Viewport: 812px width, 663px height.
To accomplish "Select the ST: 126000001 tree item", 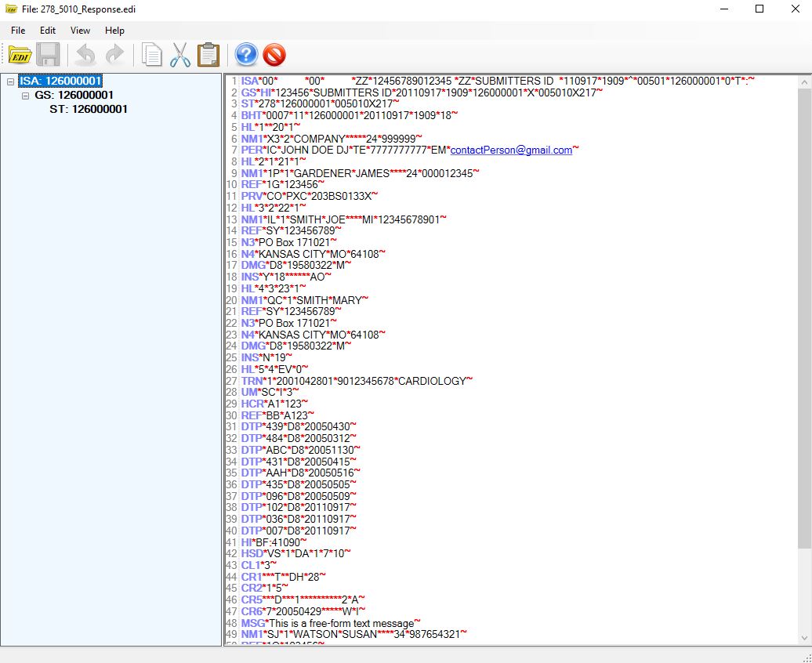I will click(89, 109).
